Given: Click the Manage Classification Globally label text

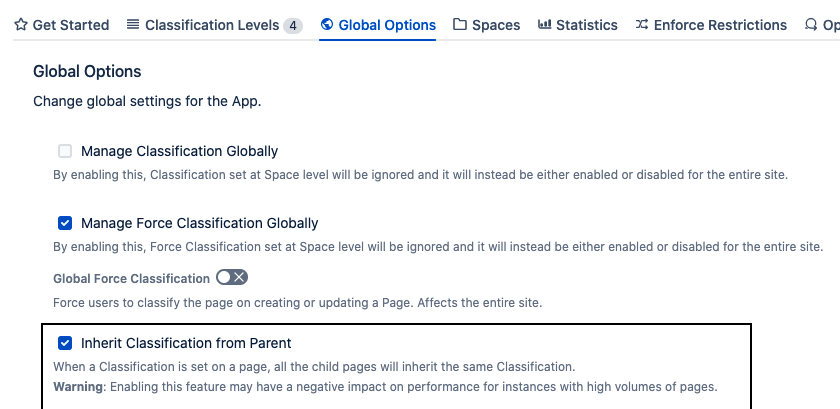Looking at the screenshot, I should [x=179, y=151].
